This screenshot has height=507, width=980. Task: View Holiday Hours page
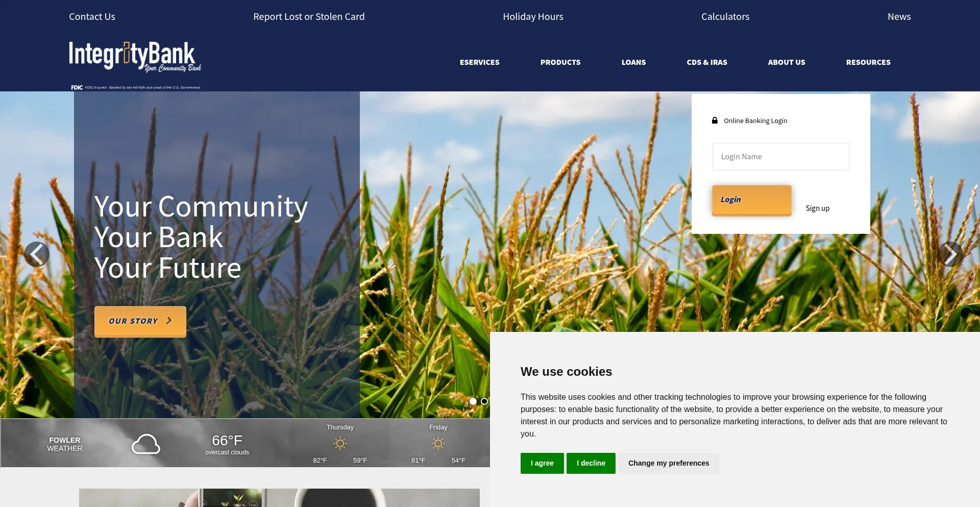point(533,17)
